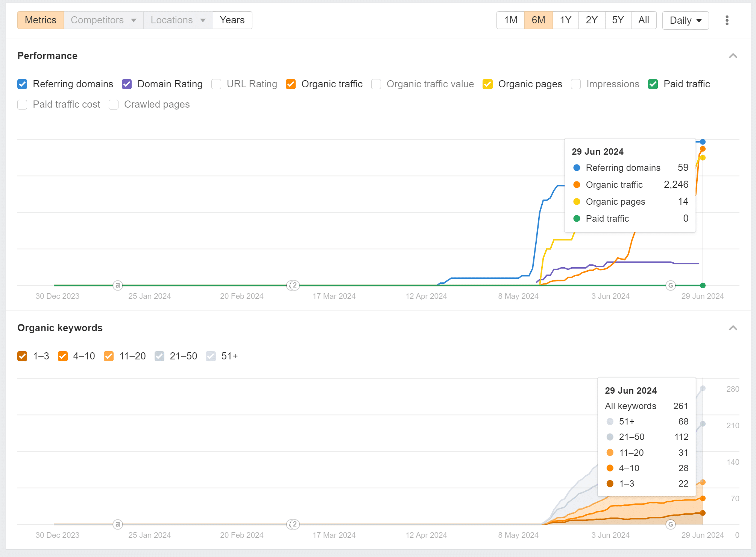
Task: Select the Competitors dropdown
Action: 103,20
